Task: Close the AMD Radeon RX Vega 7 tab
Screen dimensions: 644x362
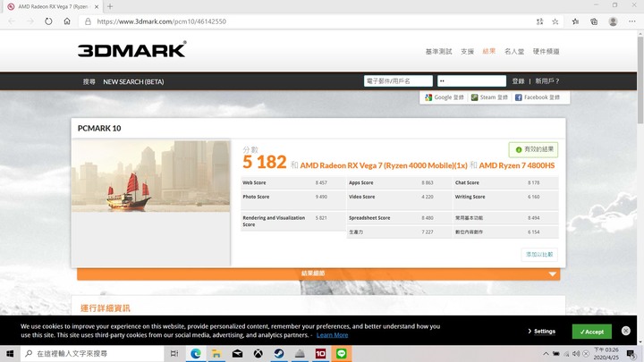Action: coord(97,6)
